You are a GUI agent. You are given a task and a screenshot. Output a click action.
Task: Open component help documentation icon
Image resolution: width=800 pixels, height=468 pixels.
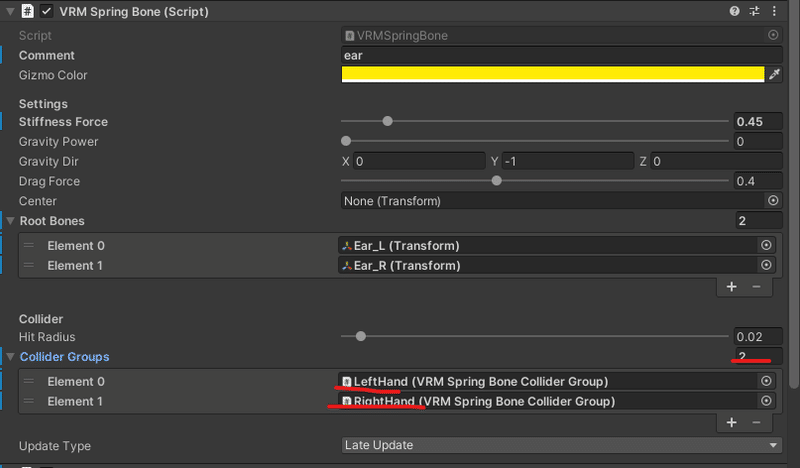[735, 11]
